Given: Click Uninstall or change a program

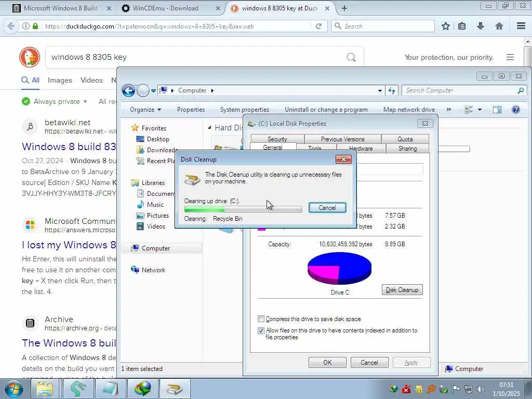Looking at the screenshot, I should tap(326, 110).
